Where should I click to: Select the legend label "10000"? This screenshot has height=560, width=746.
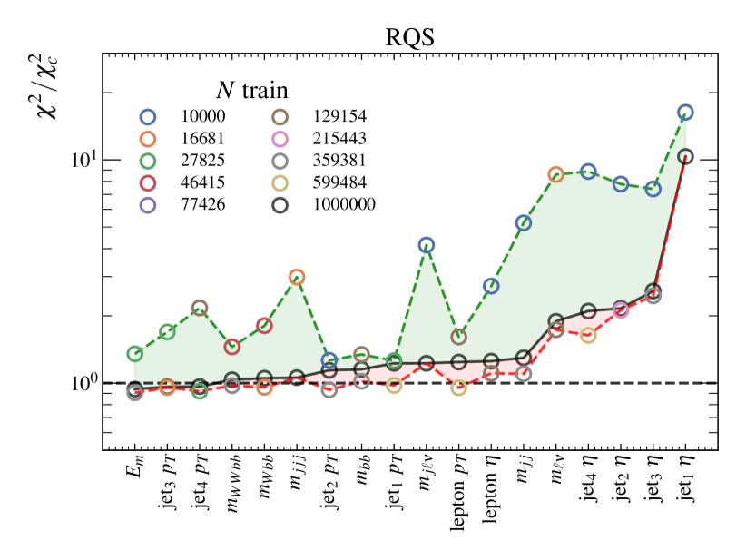click(203, 116)
